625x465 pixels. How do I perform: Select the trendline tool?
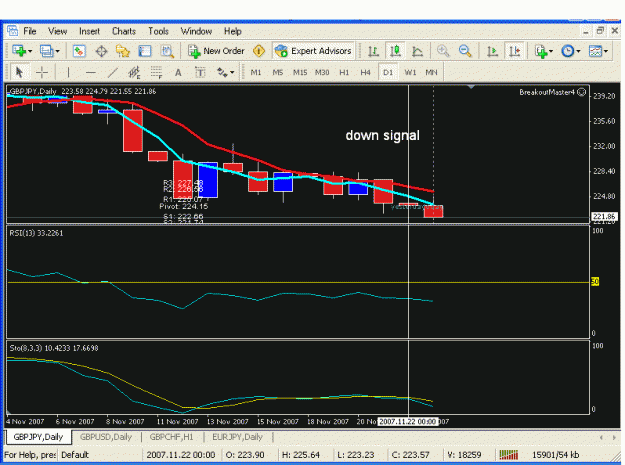tap(113, 72)
